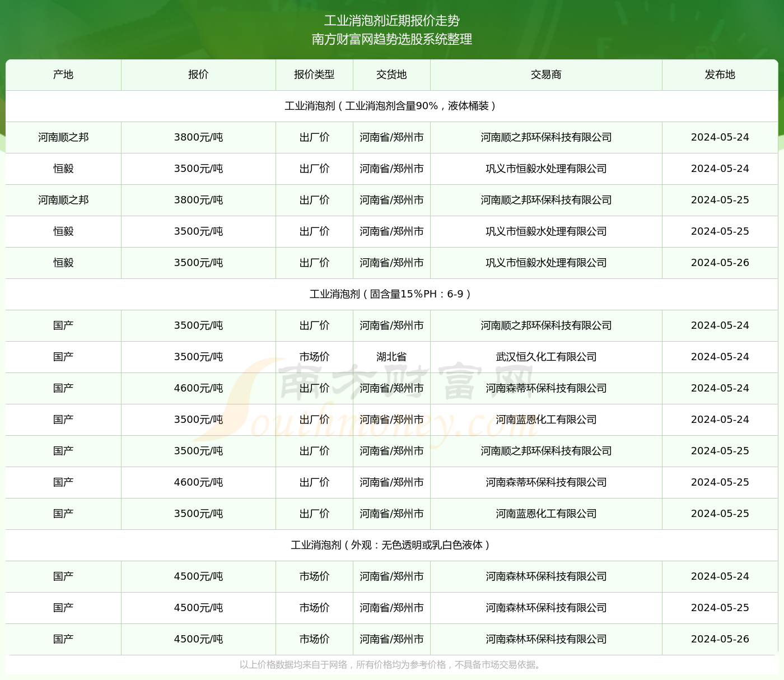Click the 3800元/吨 price dated 2024-05-24
784x680 pixels.
point(198,137)
